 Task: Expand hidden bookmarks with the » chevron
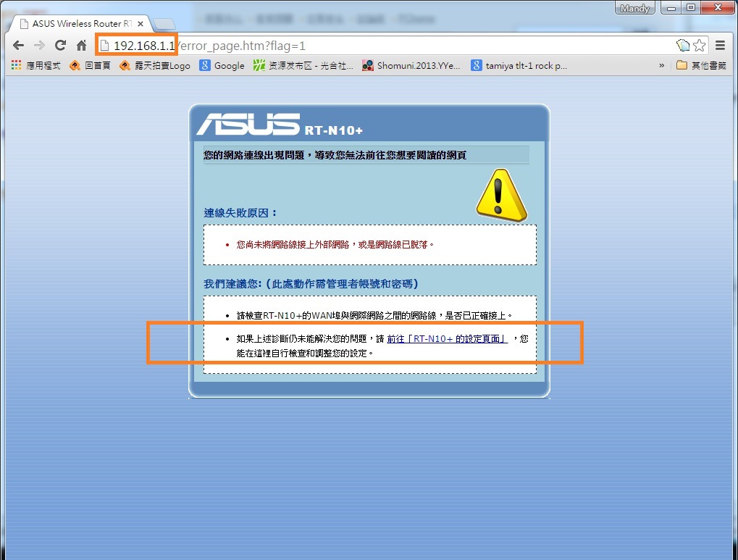point(662,65)
